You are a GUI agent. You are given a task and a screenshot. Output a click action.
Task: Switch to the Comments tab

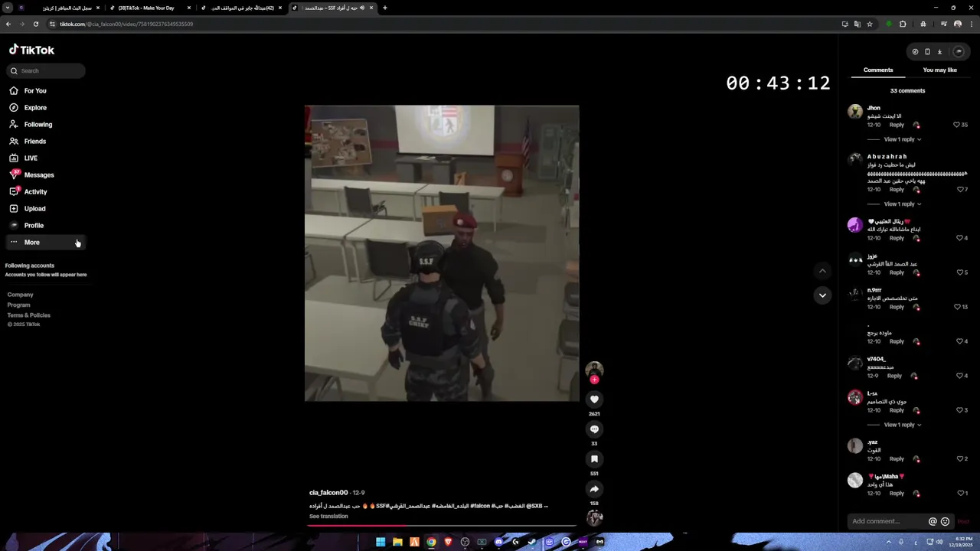click(x=878, y=70)
